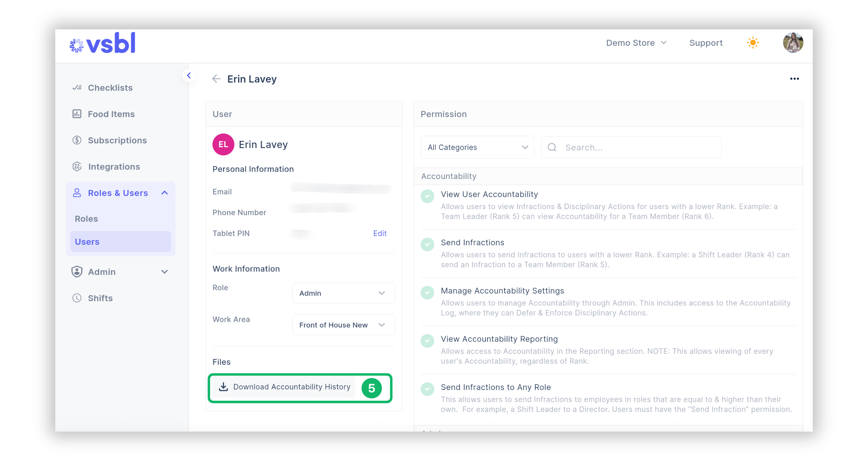The height and width of the screenshot is (461, 868).
Task: Expand the Admin menu chevron
Action: point(164,272)
